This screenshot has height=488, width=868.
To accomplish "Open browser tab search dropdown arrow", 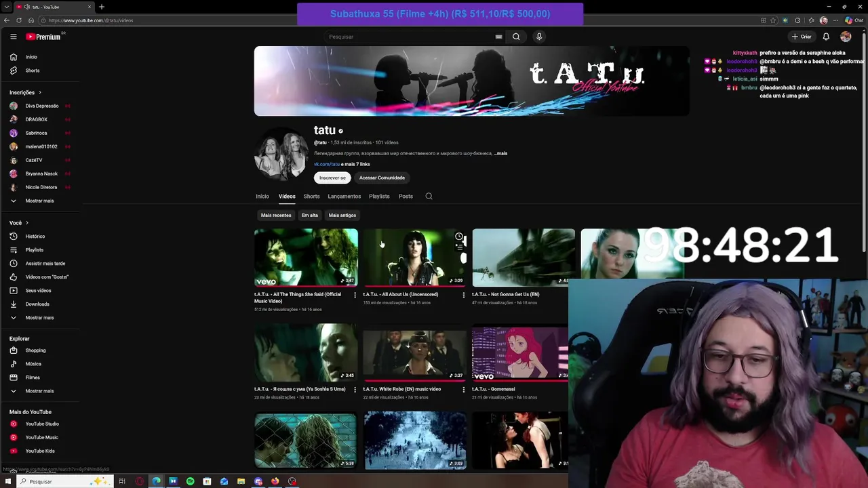I will click(x=7, y=7).
